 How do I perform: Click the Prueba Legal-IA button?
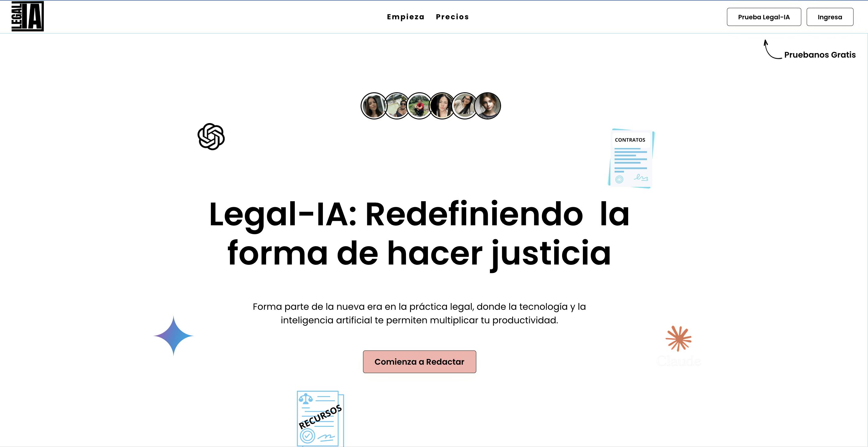(x=764, y=17)
